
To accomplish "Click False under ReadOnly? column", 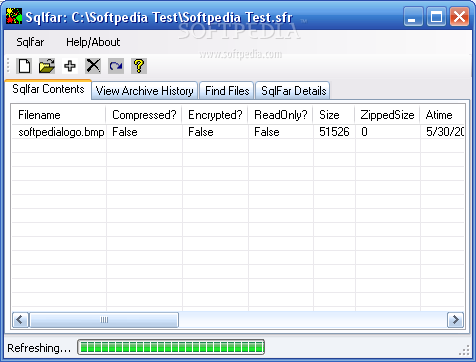I will click(x=267, y=132).
